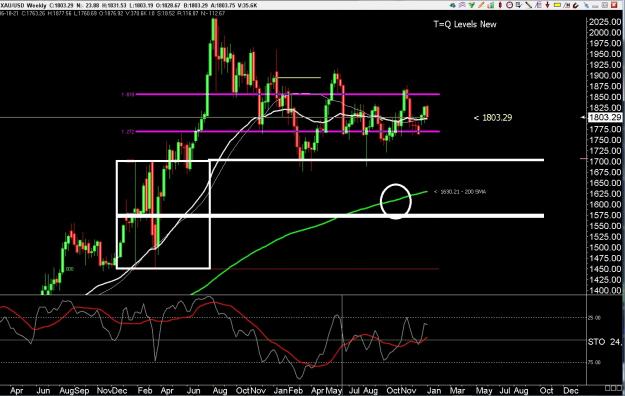Viewport: 625px width, 396px height.
Task: Click the 'JanFeb' date axis label
Action: [x=289, y=390]
